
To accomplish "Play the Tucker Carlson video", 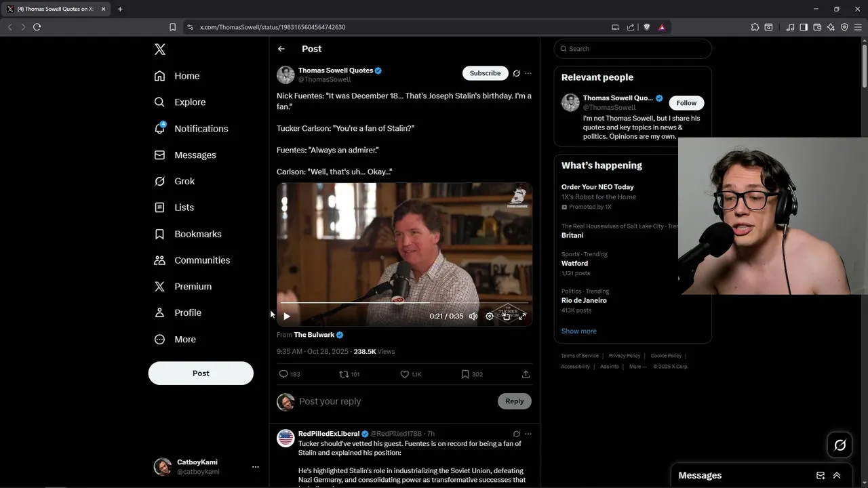I will pyautogui.click(x=287, y=316).
